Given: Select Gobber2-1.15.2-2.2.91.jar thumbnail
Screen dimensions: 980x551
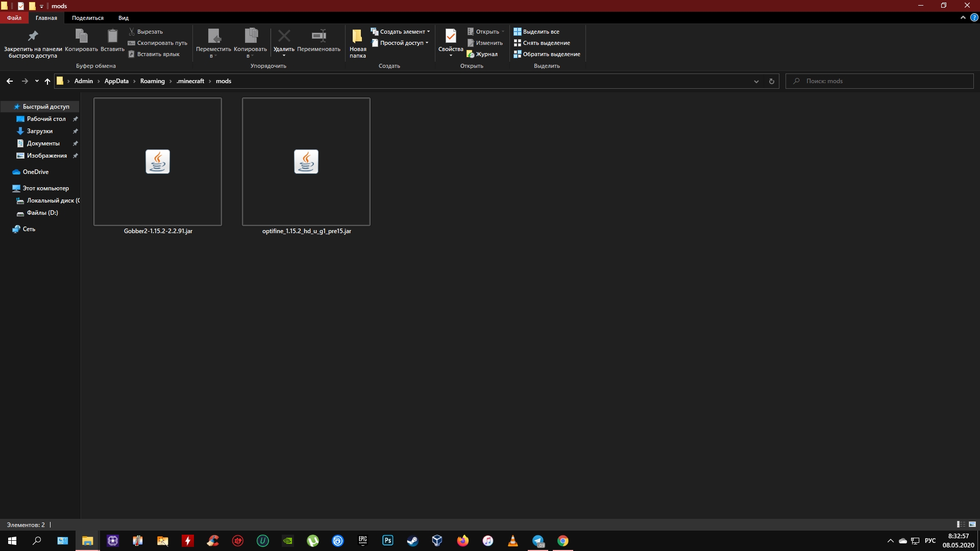Looking at the screenshot, I should pos(158,162).
